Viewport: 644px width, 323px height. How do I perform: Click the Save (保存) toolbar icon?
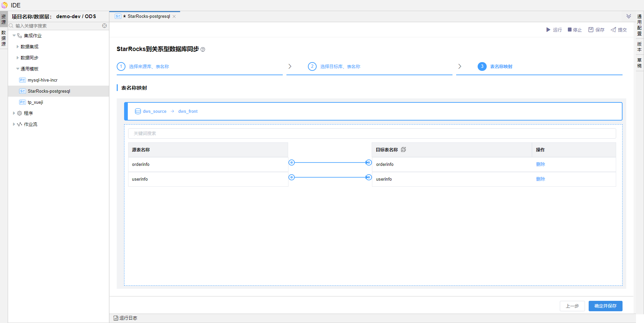pyautogui.click(x=591, y=30)
